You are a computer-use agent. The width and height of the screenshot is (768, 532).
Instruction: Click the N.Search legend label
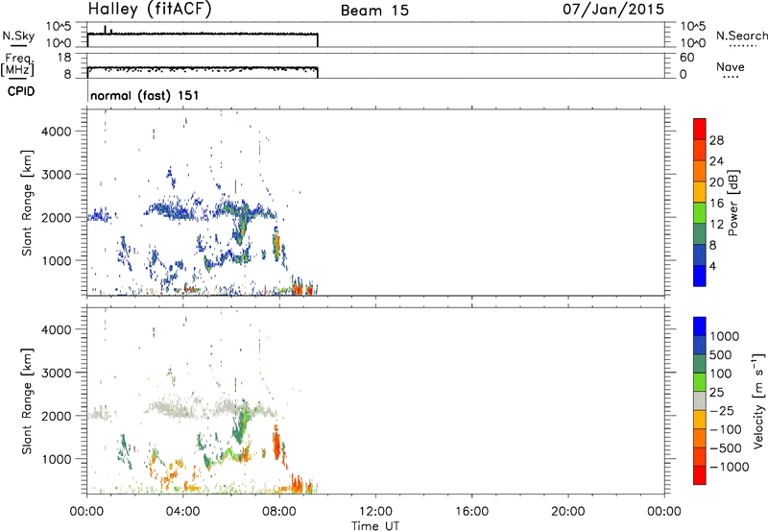[x=741, y=36]
